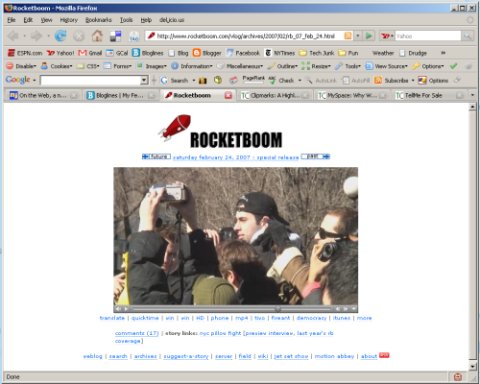480x384 pixels.
Task: Click the View Source toolbar item
Action: coord(386,66)
